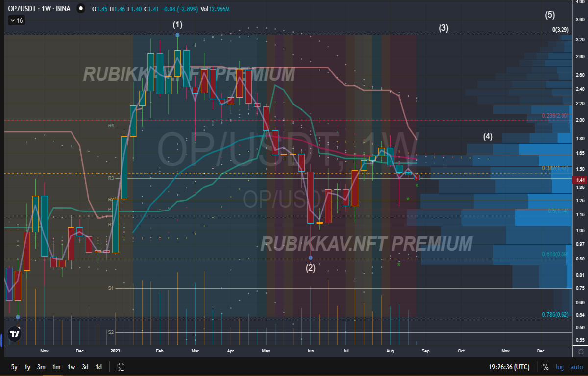The width and height of the screenshot is (588, 376).
Task: Switch to the 5y date range
Action: (x=14, y=367)
